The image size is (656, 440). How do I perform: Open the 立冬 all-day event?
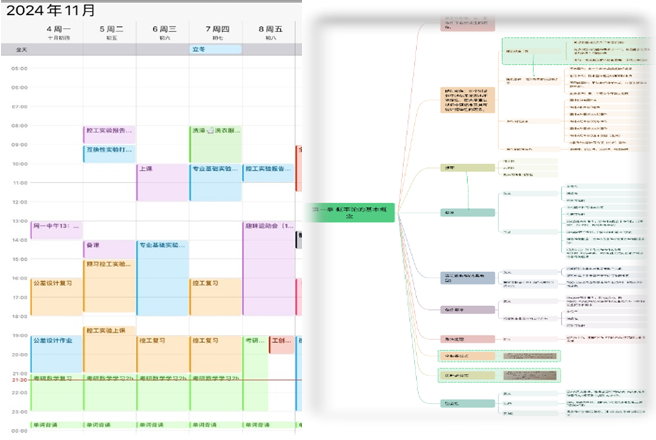click(x=215, y=49)
